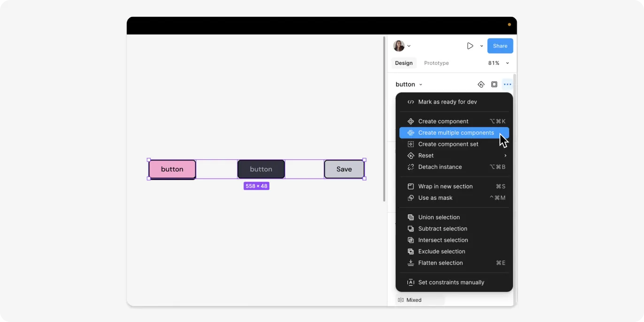Click the user avatar in the top bar
Image resolution: width=644 pixels, height=322 pixels.
[x=399, y=46]
